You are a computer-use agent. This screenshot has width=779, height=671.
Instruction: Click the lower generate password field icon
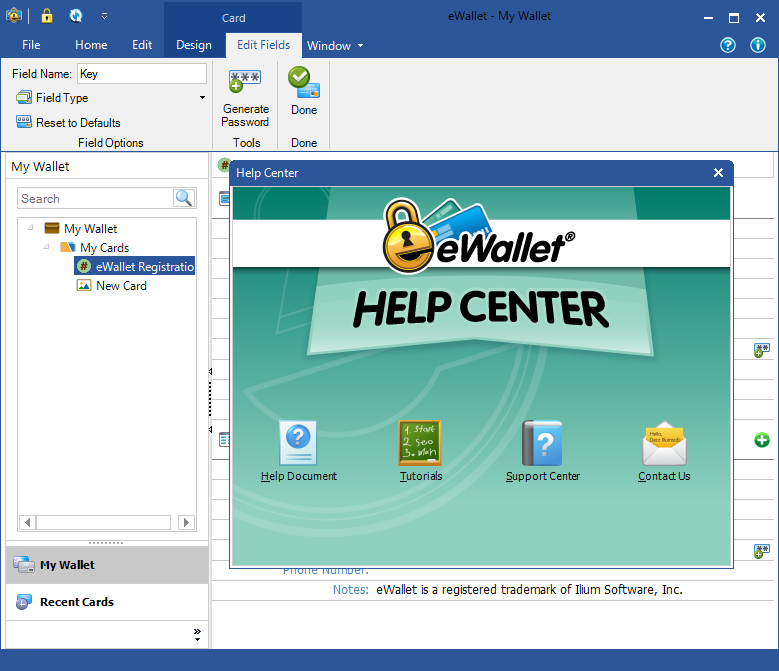coord(761,551)
